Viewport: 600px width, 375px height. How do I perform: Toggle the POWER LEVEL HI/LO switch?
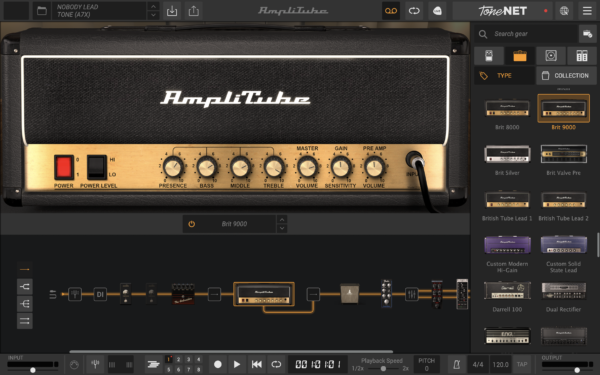coord(96,167)
